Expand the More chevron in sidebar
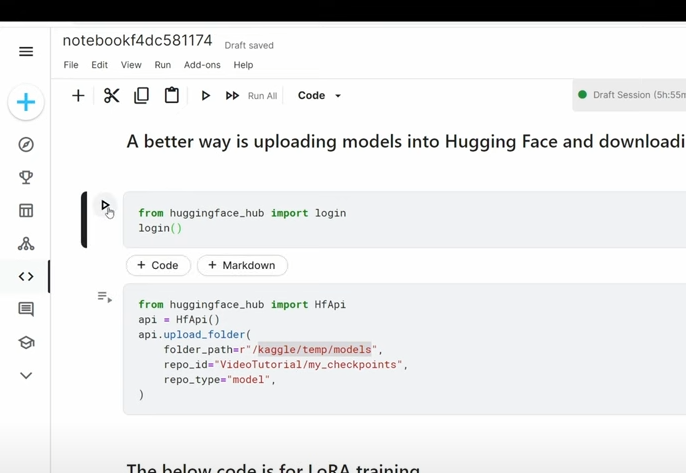 point(26,375)
